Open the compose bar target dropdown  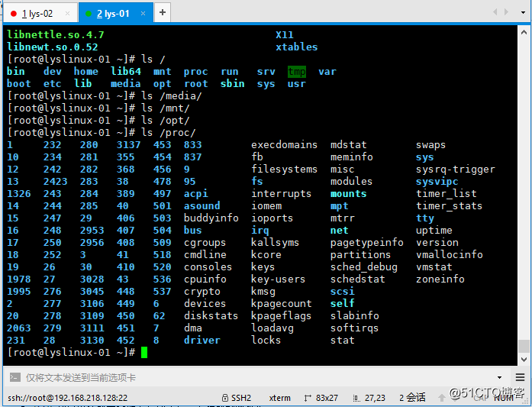tap(499, 377)
